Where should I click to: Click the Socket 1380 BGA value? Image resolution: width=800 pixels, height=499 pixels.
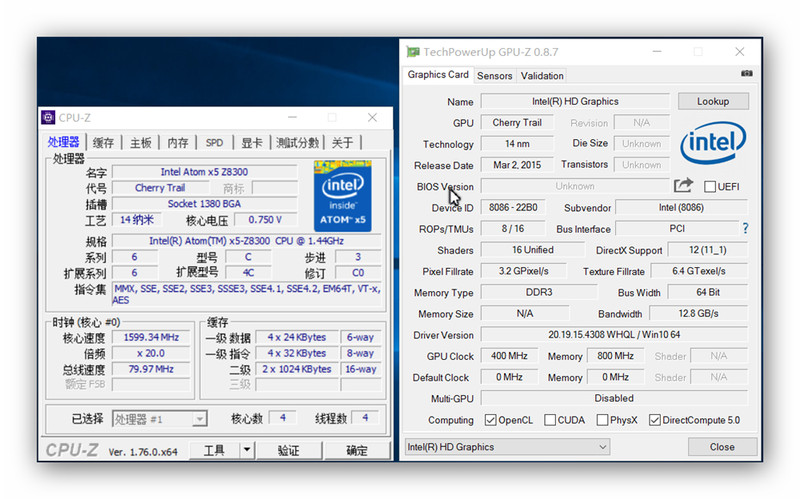(x=204, y=204)
